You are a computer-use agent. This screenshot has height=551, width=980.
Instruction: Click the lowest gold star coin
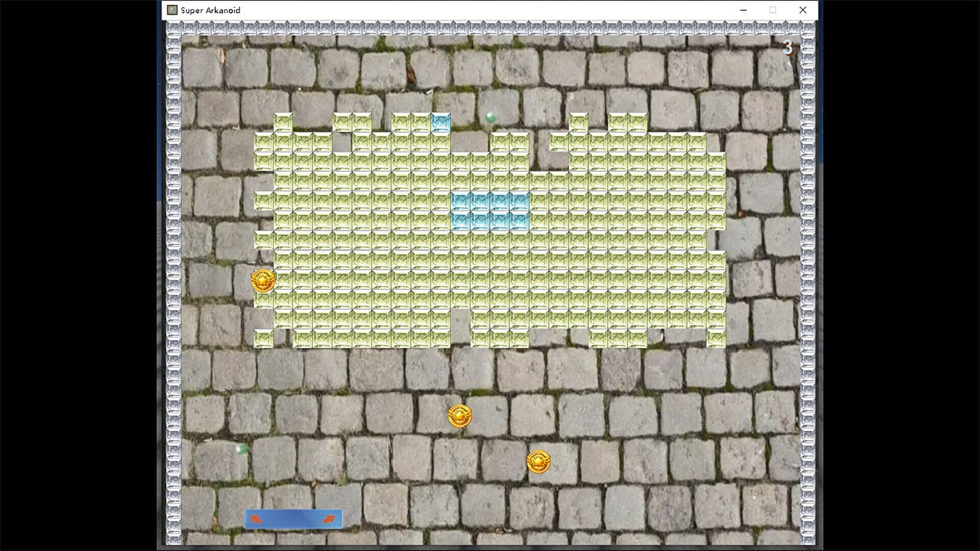click(538, 462)
